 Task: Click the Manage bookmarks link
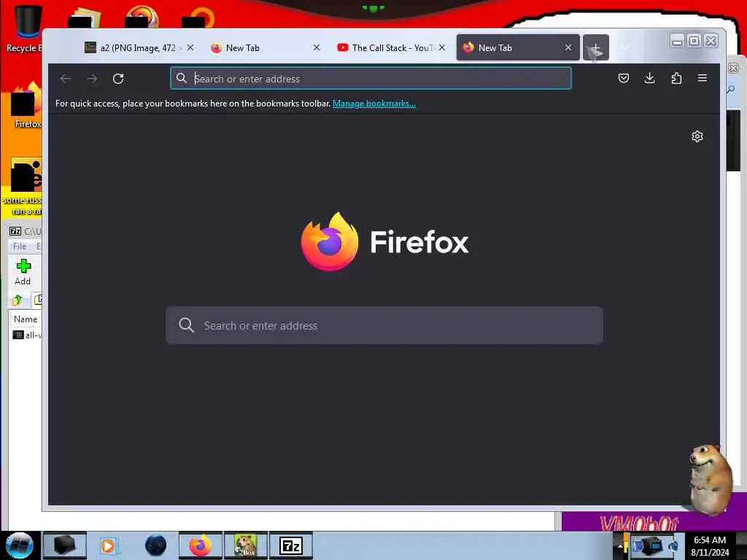pos(374,104)
